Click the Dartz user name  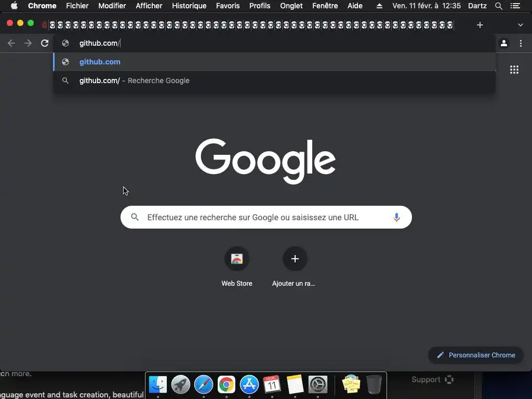point(477,6)
